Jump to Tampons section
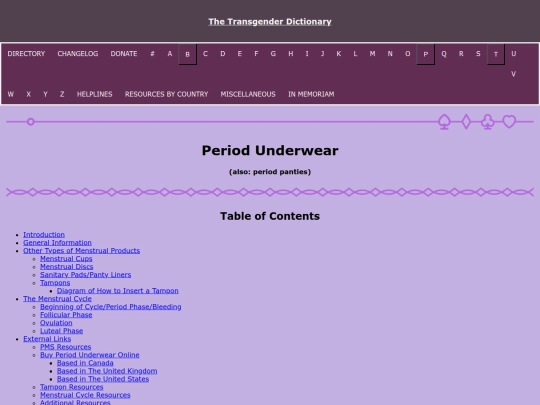540x405 pixels. coord(55,283)
